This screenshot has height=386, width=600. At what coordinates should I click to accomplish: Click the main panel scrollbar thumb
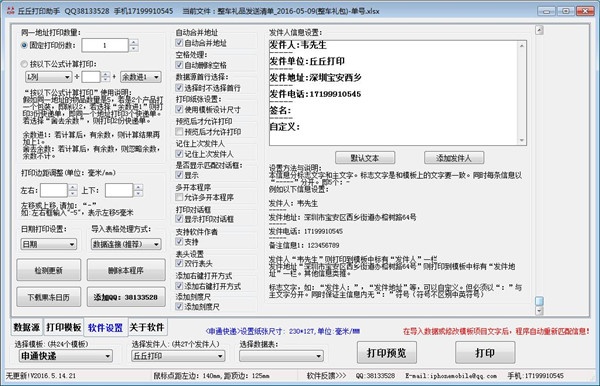click(x=540, y=301)
